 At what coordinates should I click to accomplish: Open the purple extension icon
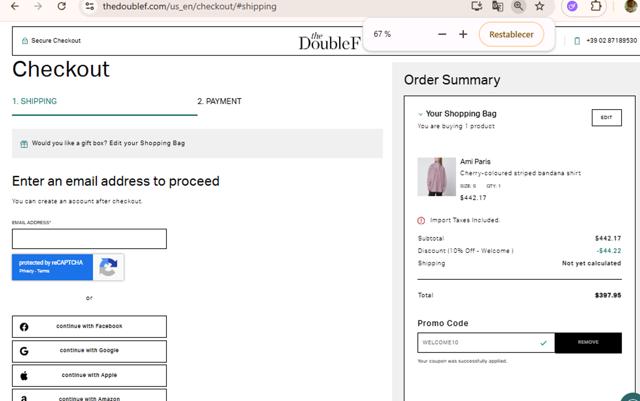572,6
